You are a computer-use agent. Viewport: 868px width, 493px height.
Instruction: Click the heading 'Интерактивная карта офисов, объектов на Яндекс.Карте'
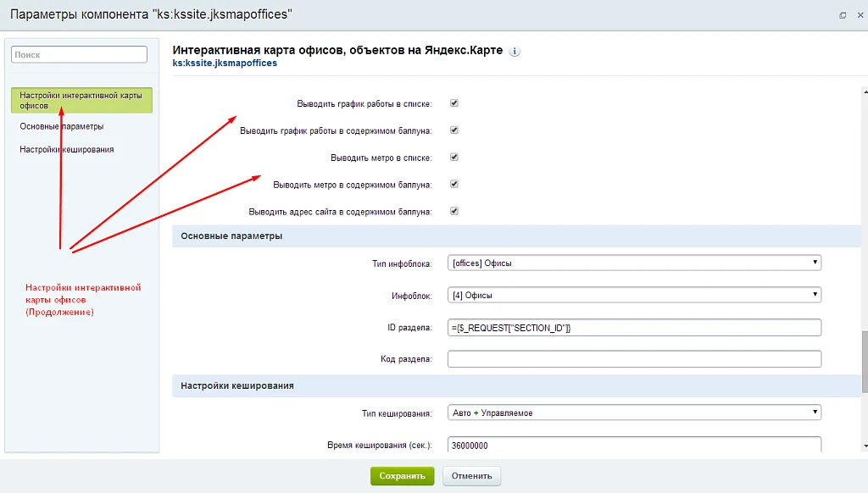tap(337, 50)
